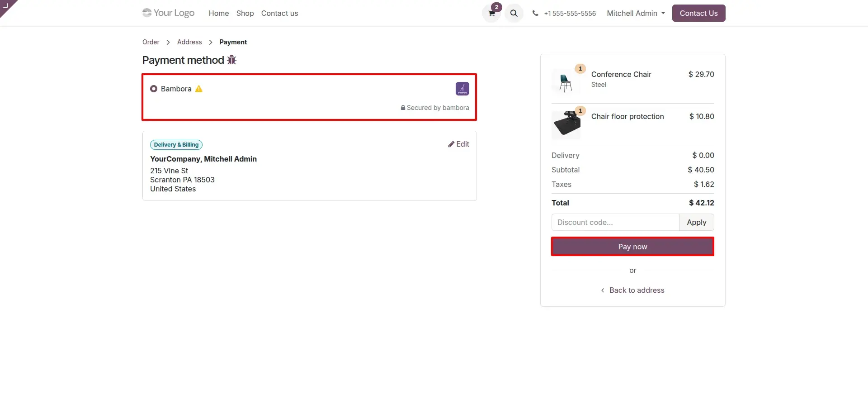Viewport: 868px width, 405px height.
Task: Click the Taxes $ 1.62 value
Action: [704, 184]
